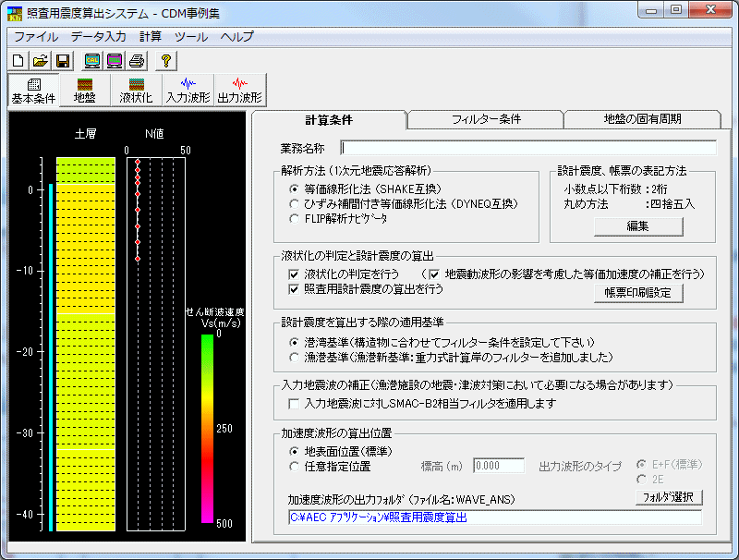Choose 任意指定位置 radio button
Viewport: 739px width, 560px height.
(x=295, y=467)
